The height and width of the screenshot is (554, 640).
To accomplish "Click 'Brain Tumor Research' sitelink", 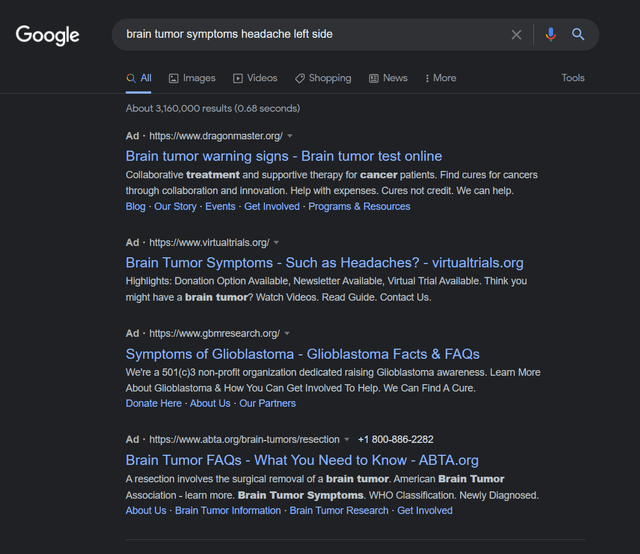I will pos(338,510).
